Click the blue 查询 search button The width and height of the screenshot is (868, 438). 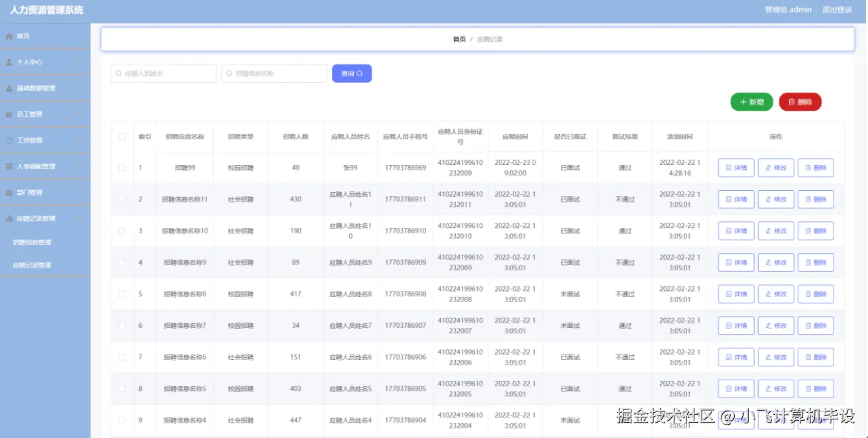tap(352, 74)
